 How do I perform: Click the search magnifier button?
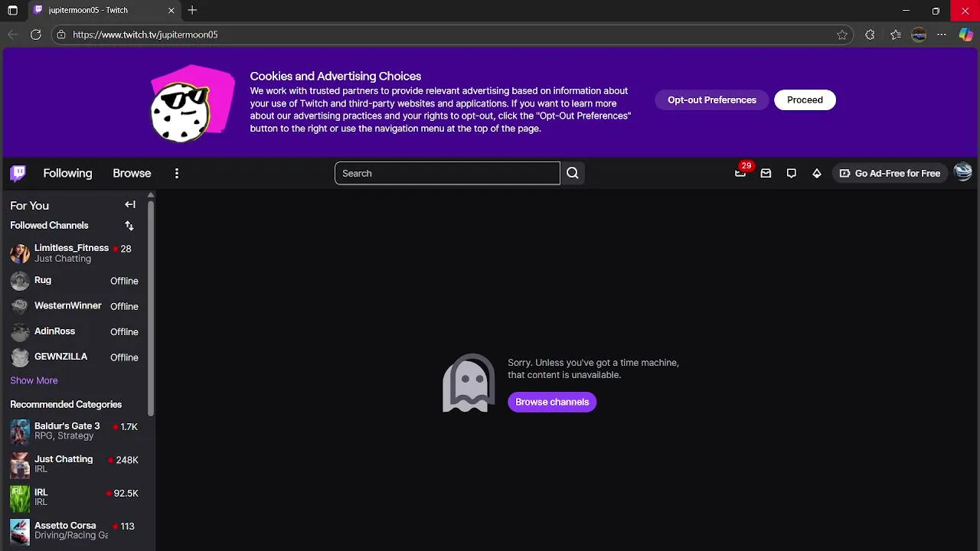point(573,173)
